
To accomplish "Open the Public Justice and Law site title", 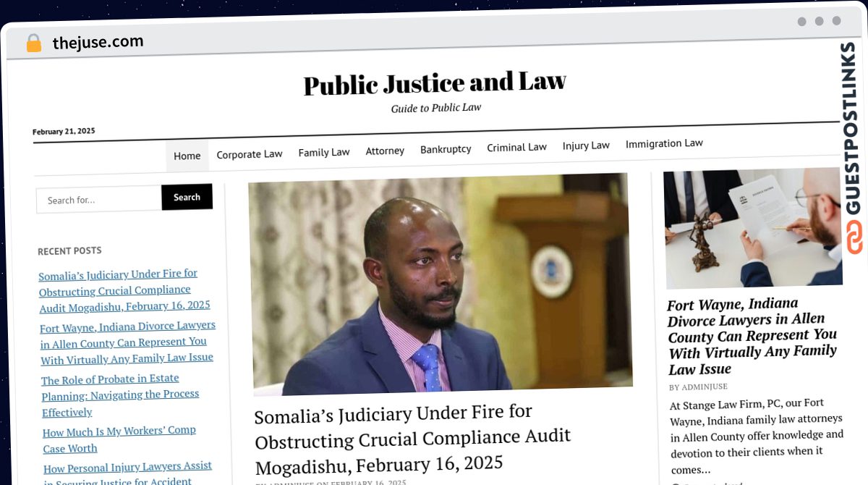I will coord(435,83).
